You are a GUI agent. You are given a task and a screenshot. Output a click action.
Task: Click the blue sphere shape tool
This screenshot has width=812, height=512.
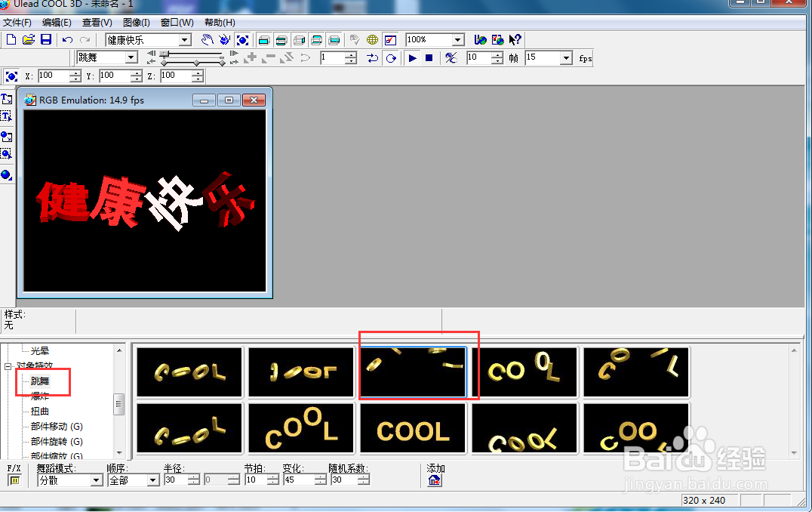click(7, 174)
